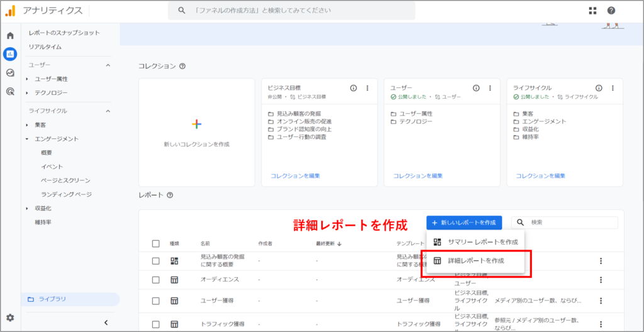
Task: Collapse エンゲージメント in sidebar
Action: (27, 139)
